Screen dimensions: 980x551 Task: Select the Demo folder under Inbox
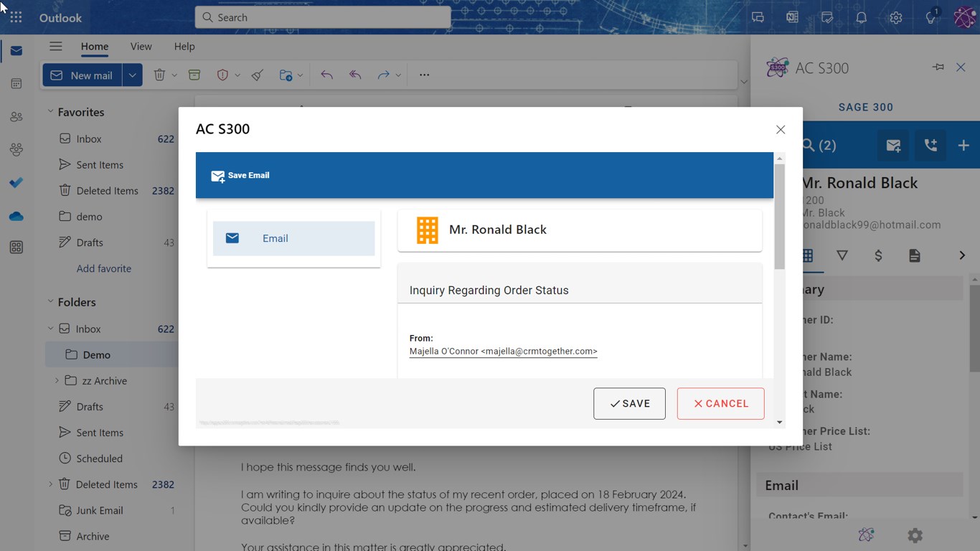click(111, 354)
